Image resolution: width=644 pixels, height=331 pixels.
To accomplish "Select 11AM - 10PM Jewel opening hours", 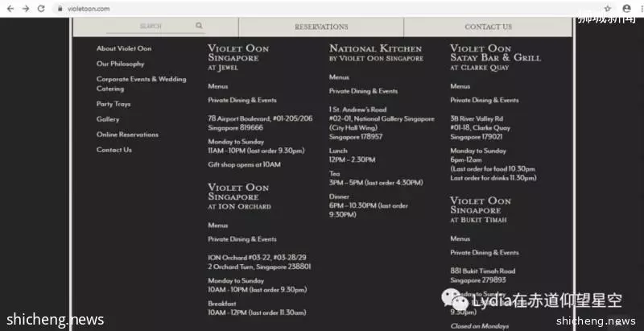I will point(256,151).
